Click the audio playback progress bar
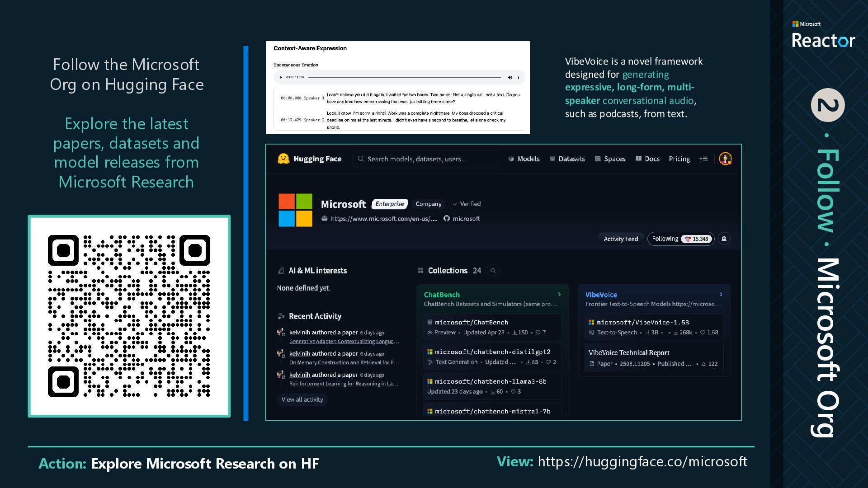 point(405,77)
